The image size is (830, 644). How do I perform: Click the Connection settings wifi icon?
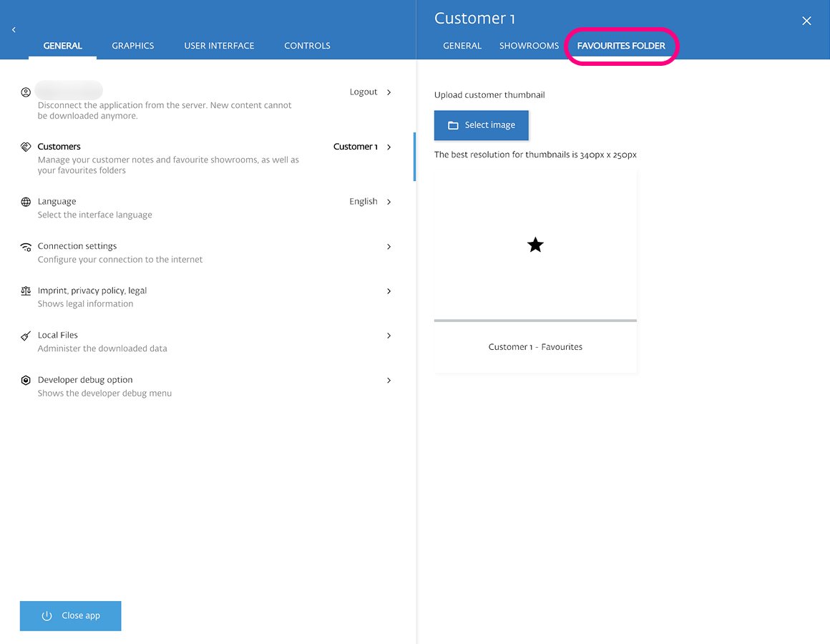[26, 247]
